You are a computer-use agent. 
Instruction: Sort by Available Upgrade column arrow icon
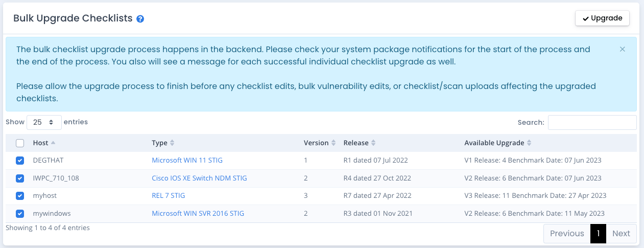click(529, 143)
